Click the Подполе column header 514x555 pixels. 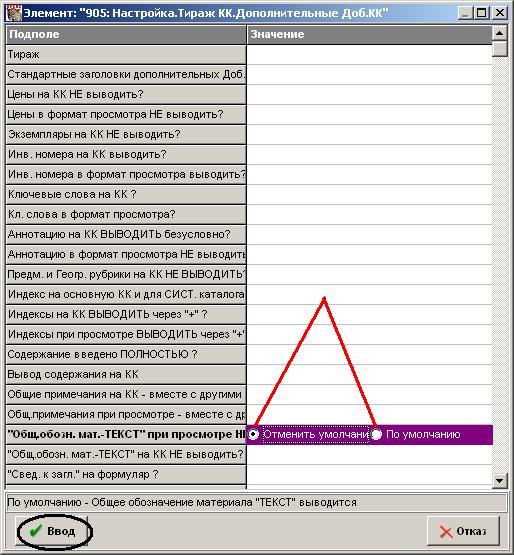[x=126, y=34]
